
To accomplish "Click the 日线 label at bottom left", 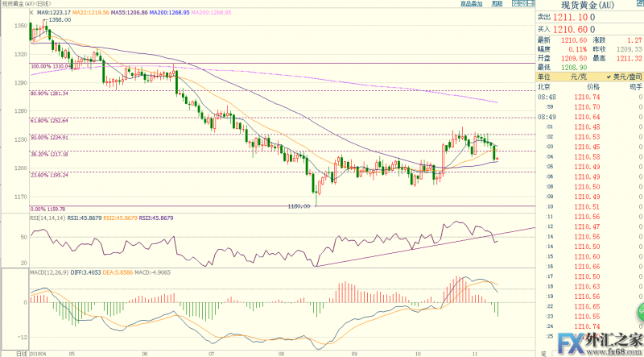I will [9, 352].
